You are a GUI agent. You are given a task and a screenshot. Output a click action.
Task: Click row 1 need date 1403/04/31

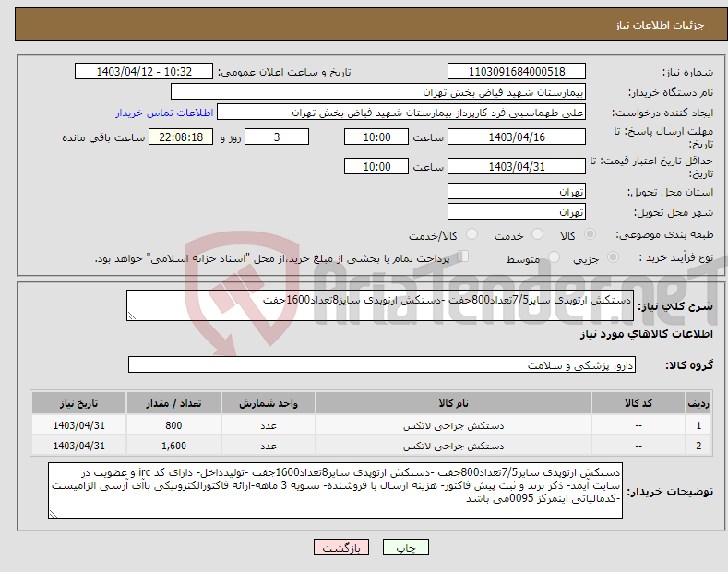coord(79,425)
